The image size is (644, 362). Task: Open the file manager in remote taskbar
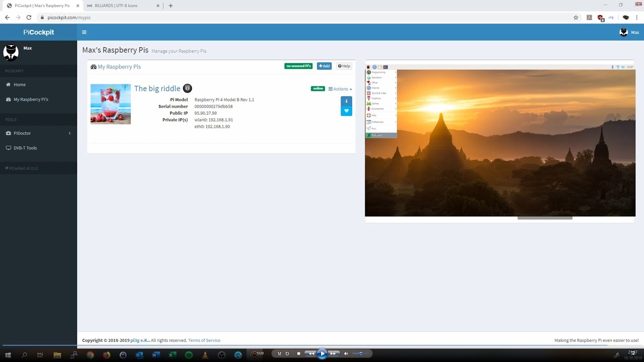pos(380,67)
